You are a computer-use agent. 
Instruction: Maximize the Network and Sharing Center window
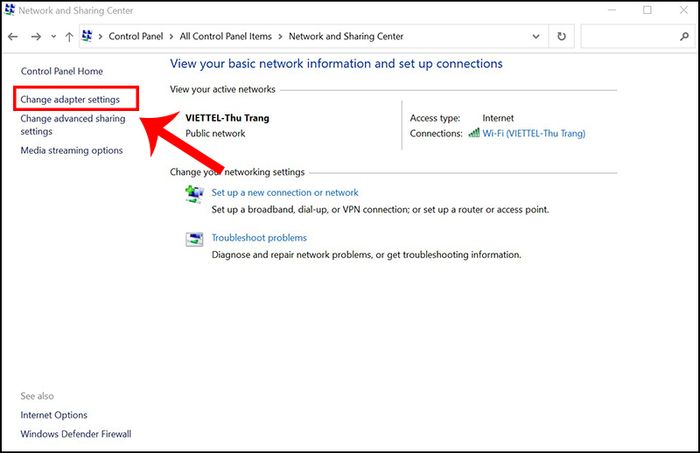point(647,10)
